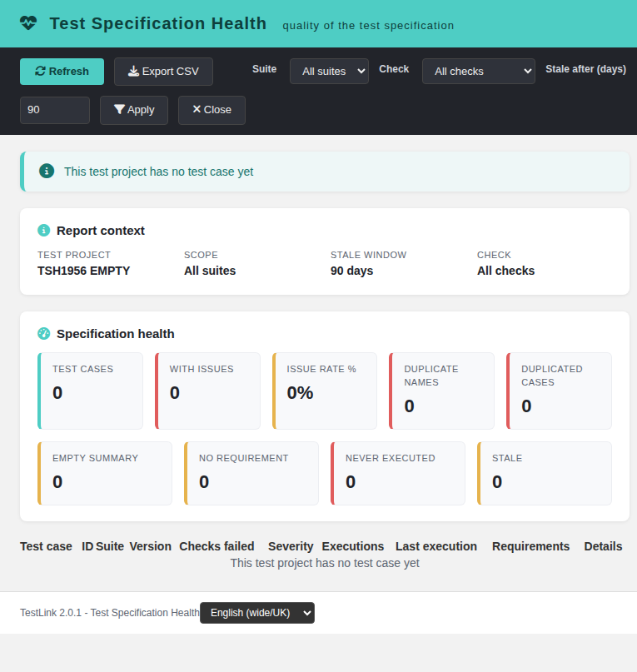Select the Issue Rate % stat card
Screen dimensions: 637x672
click(325, 391)
